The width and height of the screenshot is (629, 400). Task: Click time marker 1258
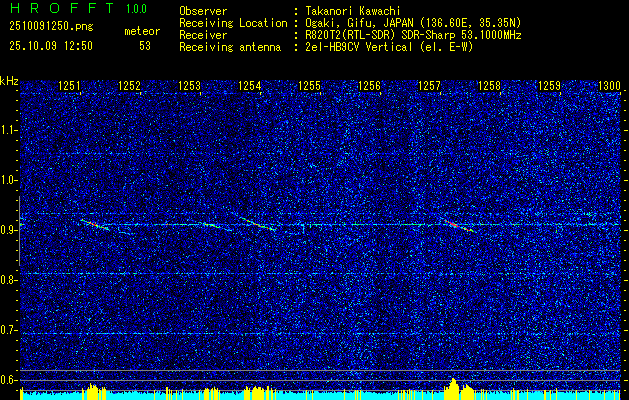point(489,86)
